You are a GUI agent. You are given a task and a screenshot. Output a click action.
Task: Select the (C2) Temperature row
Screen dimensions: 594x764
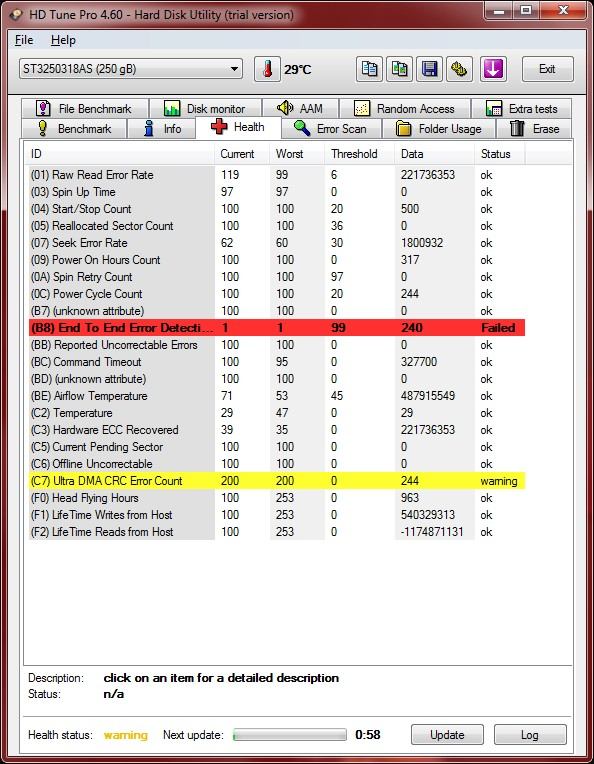(x=277, y=413)
